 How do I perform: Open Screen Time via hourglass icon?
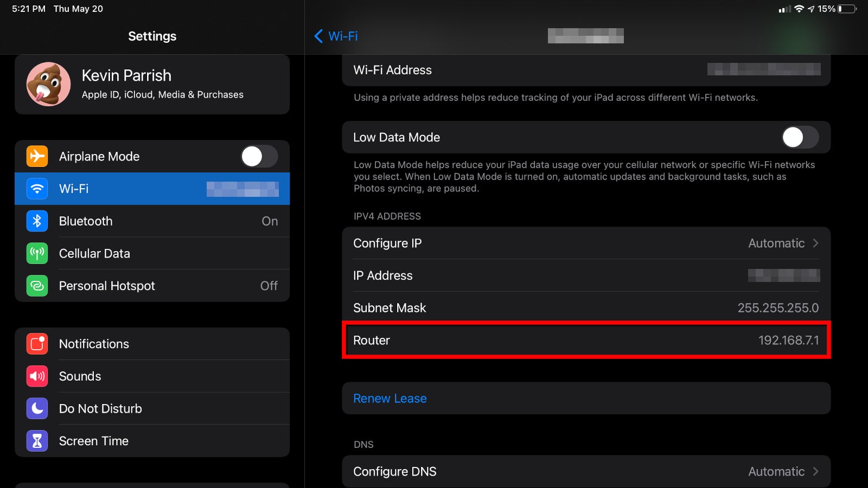point(36,441)
